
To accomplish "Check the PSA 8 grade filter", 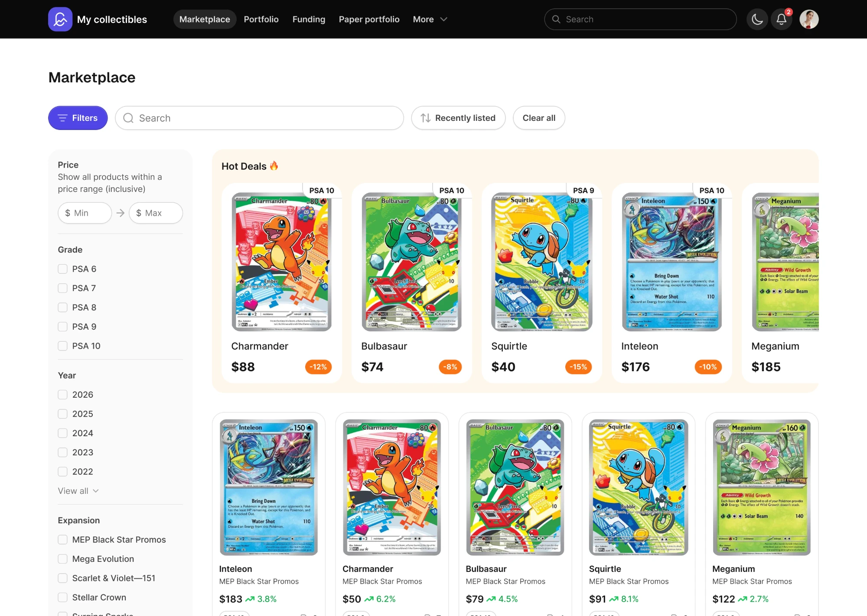I will click(x=63, y=308).
